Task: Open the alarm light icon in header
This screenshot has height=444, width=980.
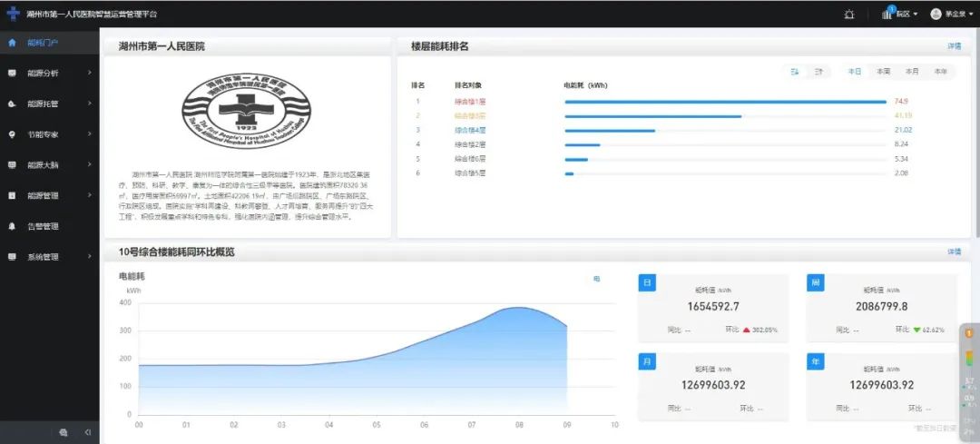Action: 848,14
